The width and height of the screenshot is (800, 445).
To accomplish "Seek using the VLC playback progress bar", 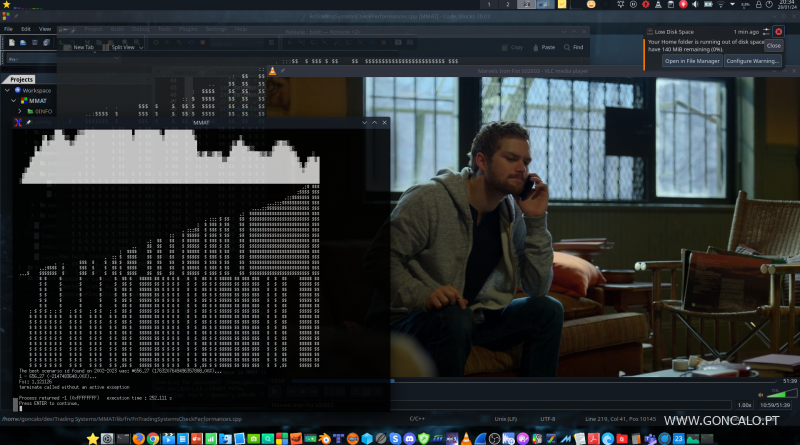I will (x=533, y=381).
